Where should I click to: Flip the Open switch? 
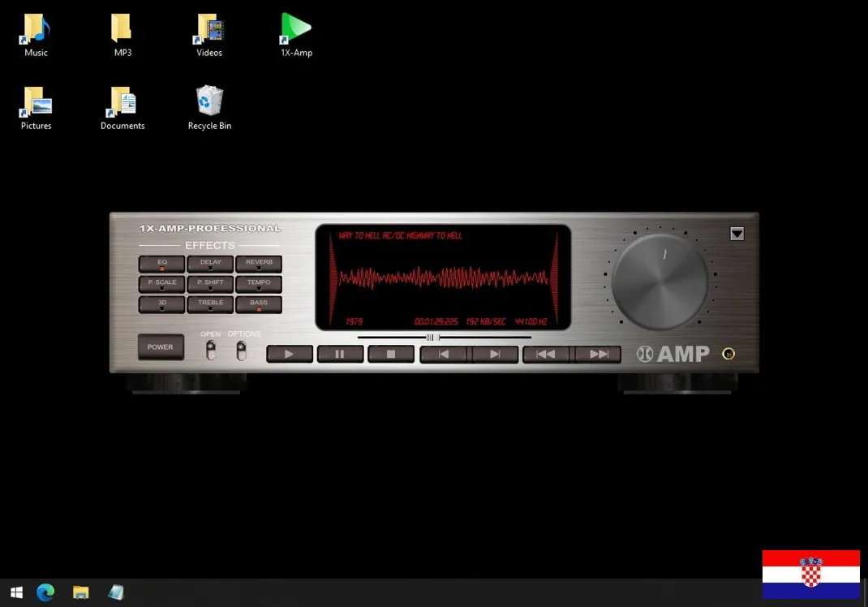point(211,351)
